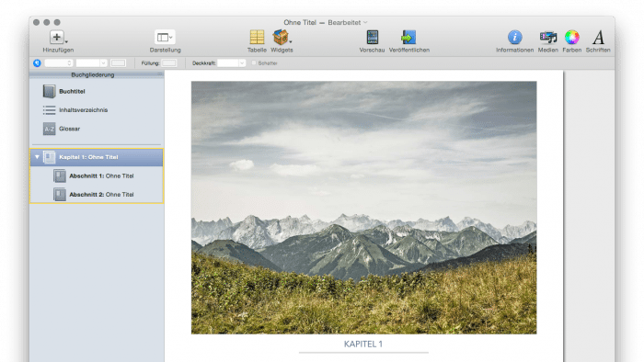The width and height of the screenshot is (644, 362).
Task: Close the window with red button
Action: [36, 23]
